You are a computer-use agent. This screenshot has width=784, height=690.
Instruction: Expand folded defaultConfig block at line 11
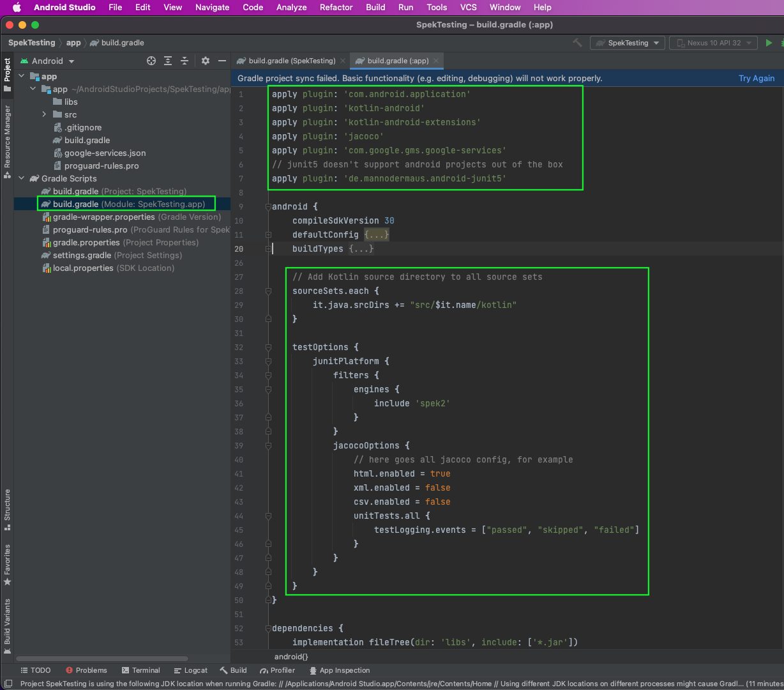pyautogui.click(x=268, y=234)
